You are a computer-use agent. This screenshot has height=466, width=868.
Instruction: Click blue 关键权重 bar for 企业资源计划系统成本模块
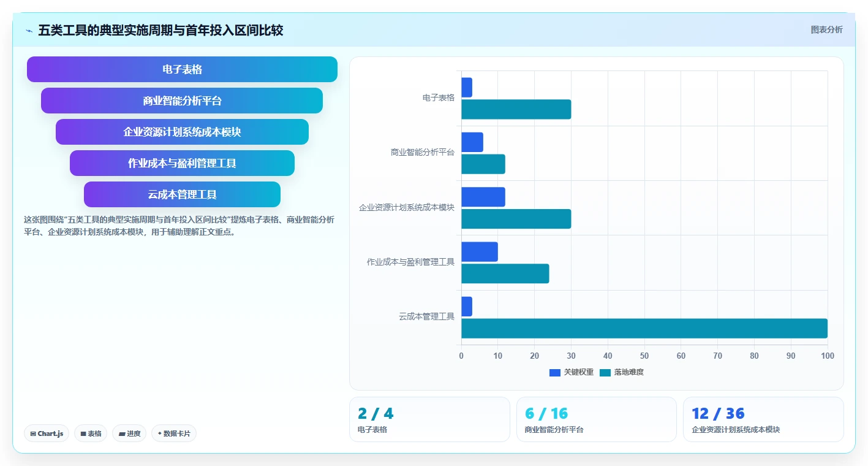pos(483,197)
